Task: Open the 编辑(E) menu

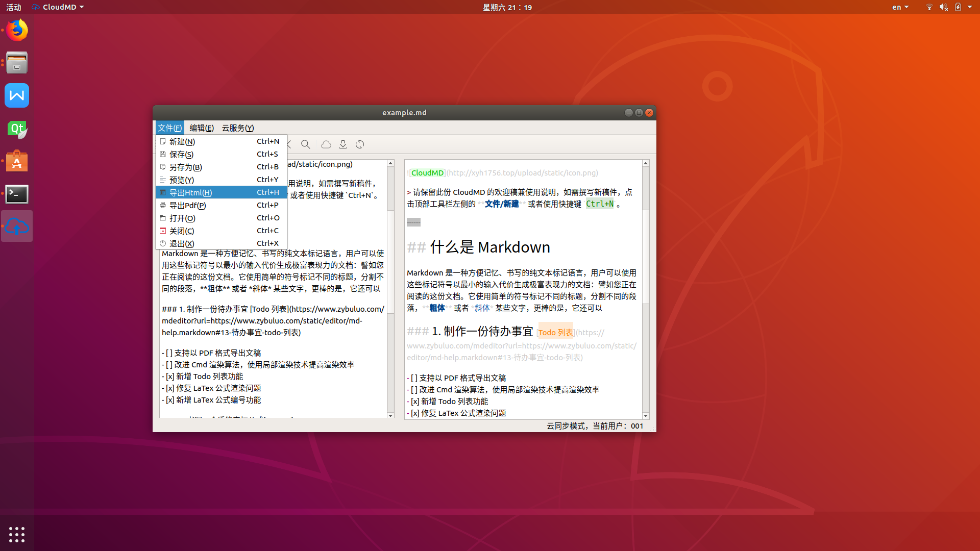Action: click(x=202, y=128)
